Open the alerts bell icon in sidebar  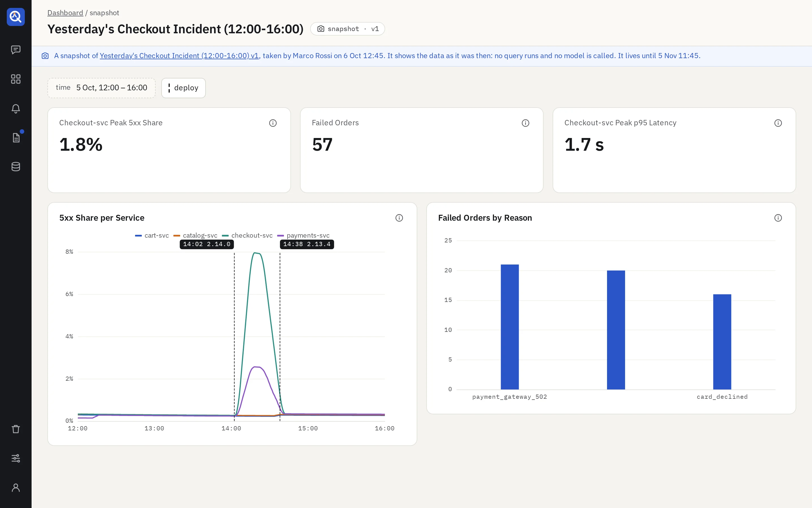(x=16, y=109)
